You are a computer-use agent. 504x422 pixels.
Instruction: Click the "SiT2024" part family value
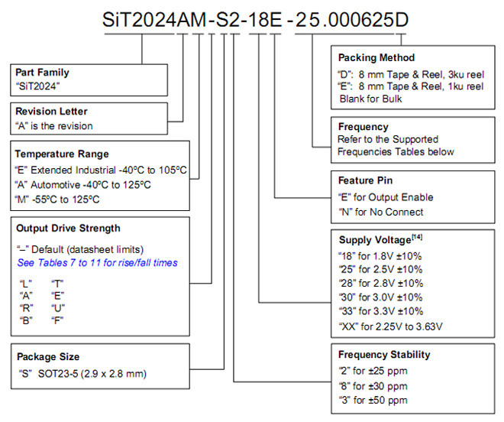pos(38,86)
